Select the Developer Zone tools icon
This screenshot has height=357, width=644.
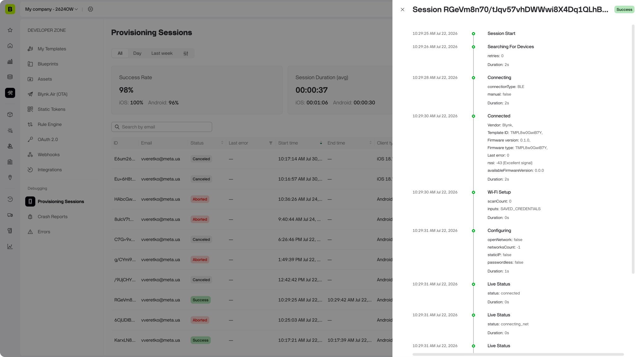click(x=10, y=93)
